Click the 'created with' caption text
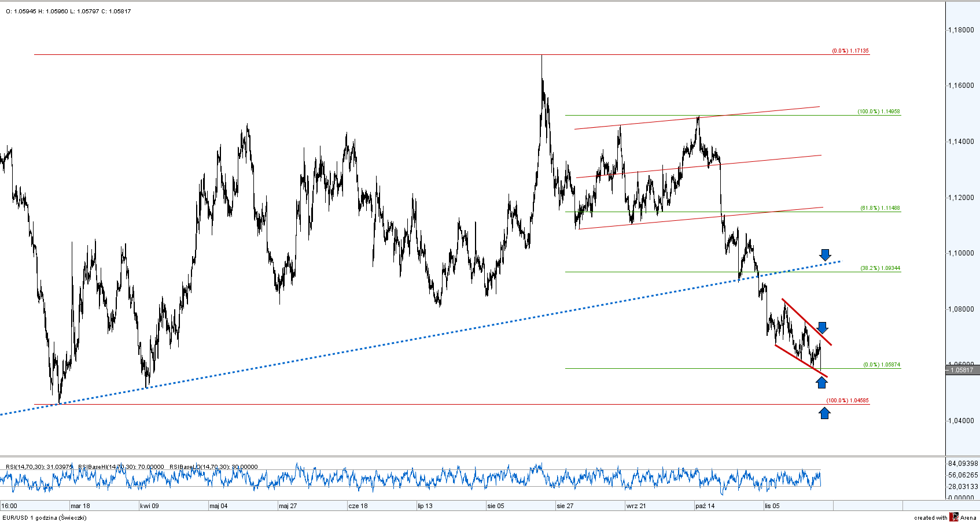Screen dimensions: 980x522 (x=931, y=517)
